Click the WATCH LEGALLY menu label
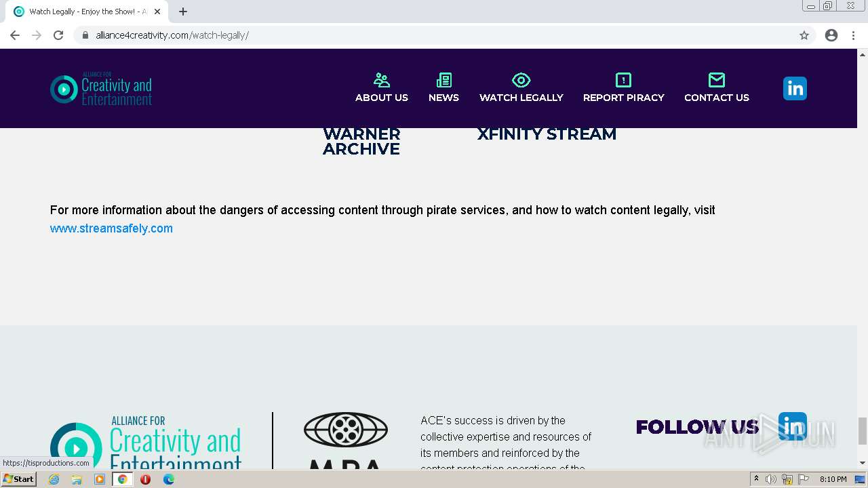The width and height of the screenshot is (868, 488). coord(521,98)
